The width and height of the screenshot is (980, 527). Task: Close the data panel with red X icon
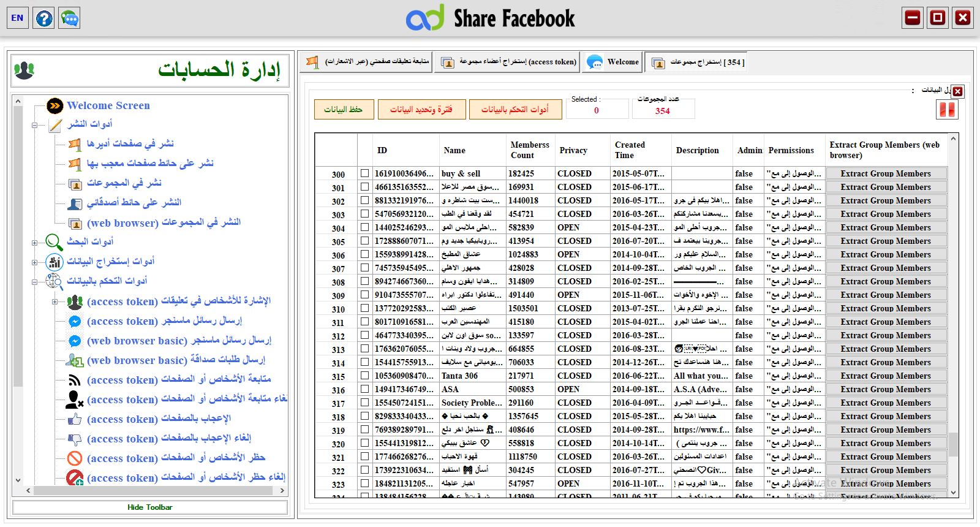958,91
